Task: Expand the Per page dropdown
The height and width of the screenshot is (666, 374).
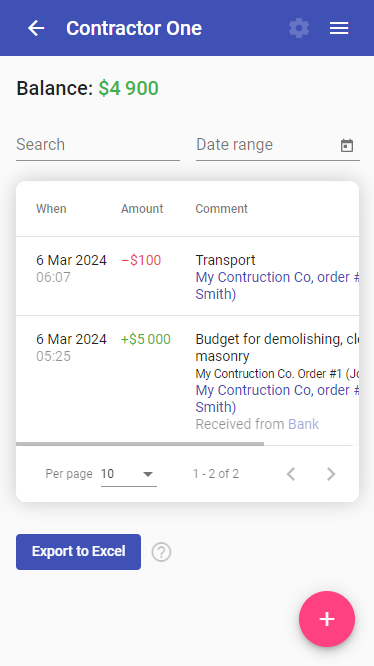Action: coord(129,474)
